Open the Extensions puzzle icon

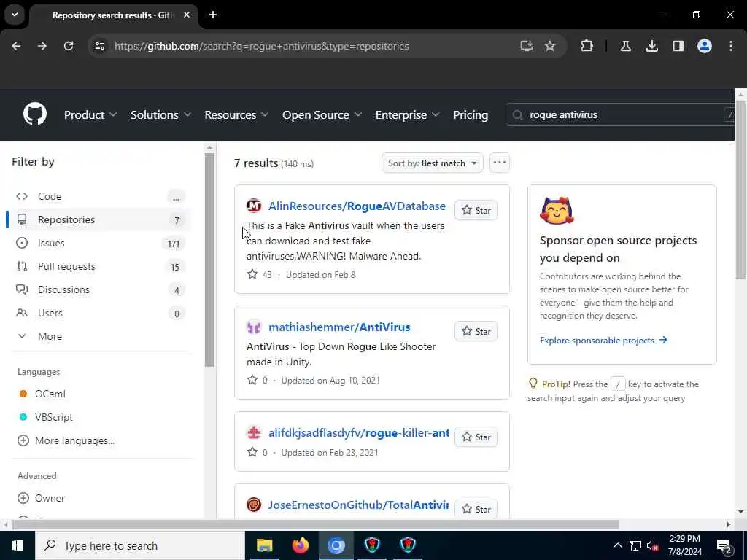click(587, 46)
